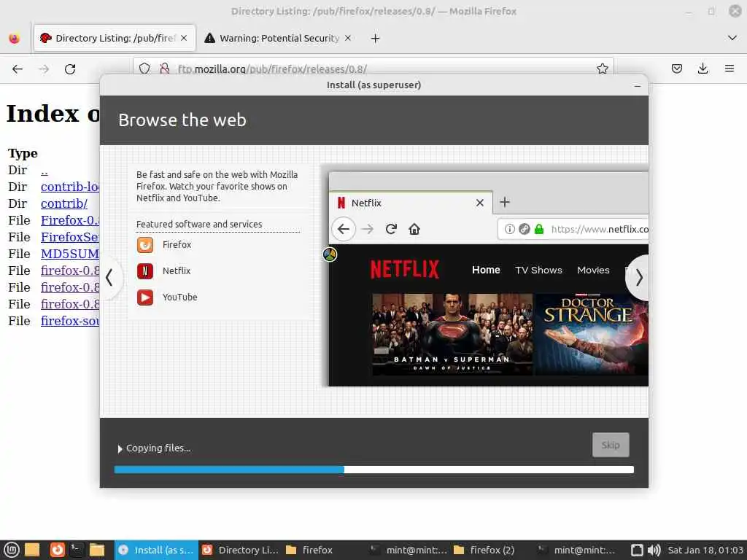Click the installation progress bar
The image size is (747, 560).
tap(374, 470)
